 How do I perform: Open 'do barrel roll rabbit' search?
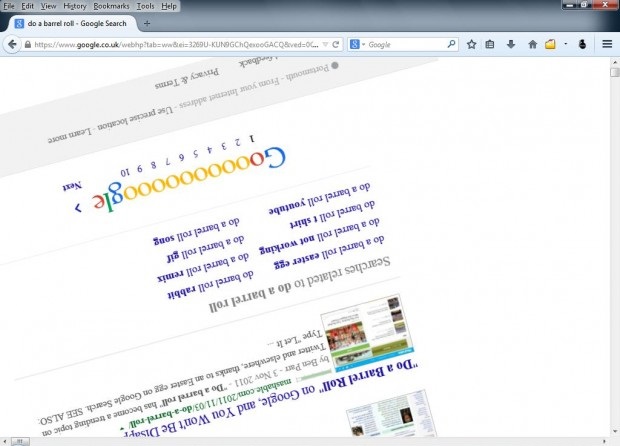click(x=210, y=285)
